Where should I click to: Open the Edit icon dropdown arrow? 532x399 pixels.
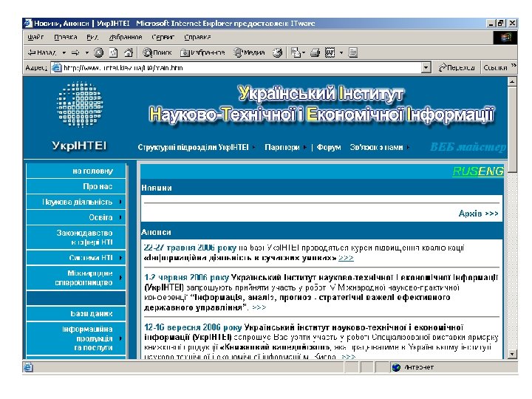pos(341,52)
